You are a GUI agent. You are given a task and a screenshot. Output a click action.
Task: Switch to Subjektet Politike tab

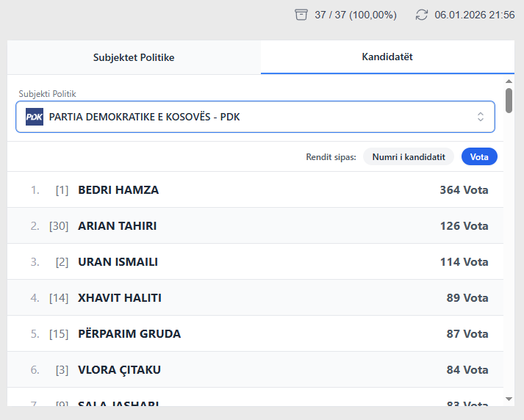click(x=134, y=57)
